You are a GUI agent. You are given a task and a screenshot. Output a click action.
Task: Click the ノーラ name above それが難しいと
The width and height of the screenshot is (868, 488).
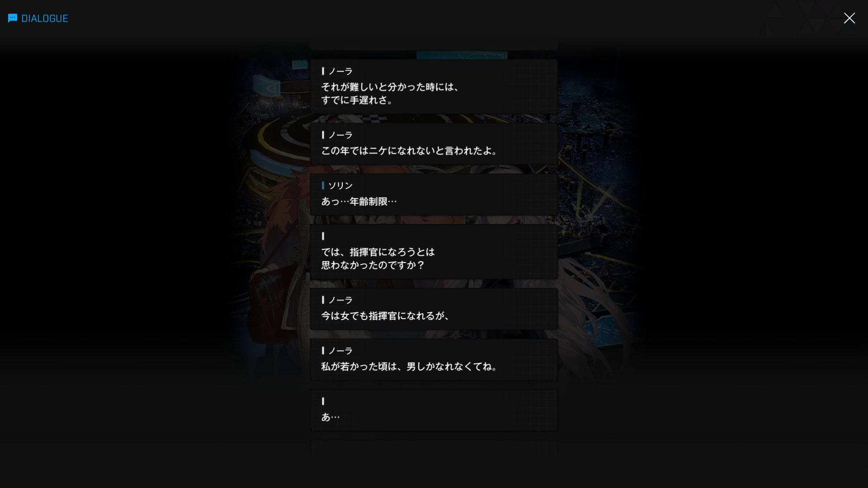pyautogui.click(x=340, y=71)
